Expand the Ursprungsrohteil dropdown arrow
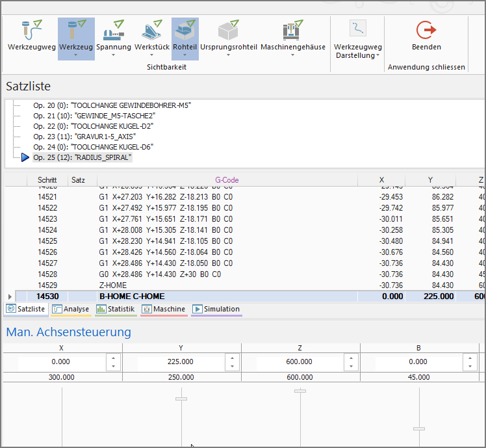 coord(229,55)
